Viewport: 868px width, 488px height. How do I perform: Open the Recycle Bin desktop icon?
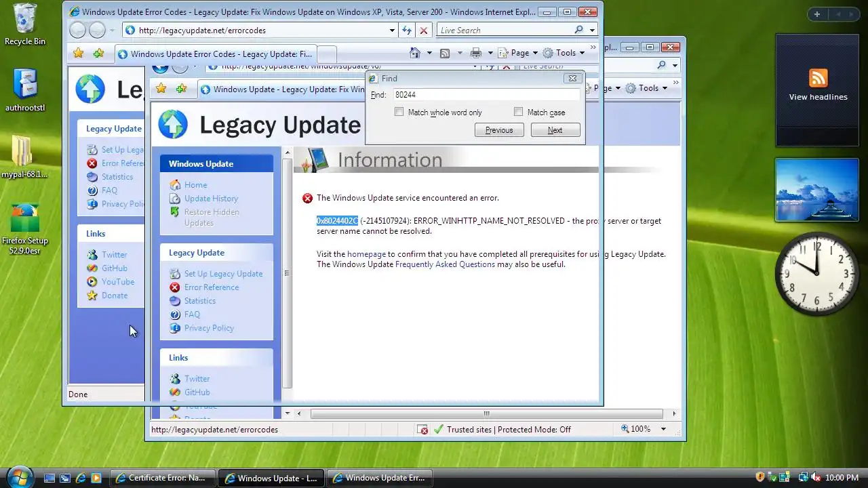click(x=25, y=25)
